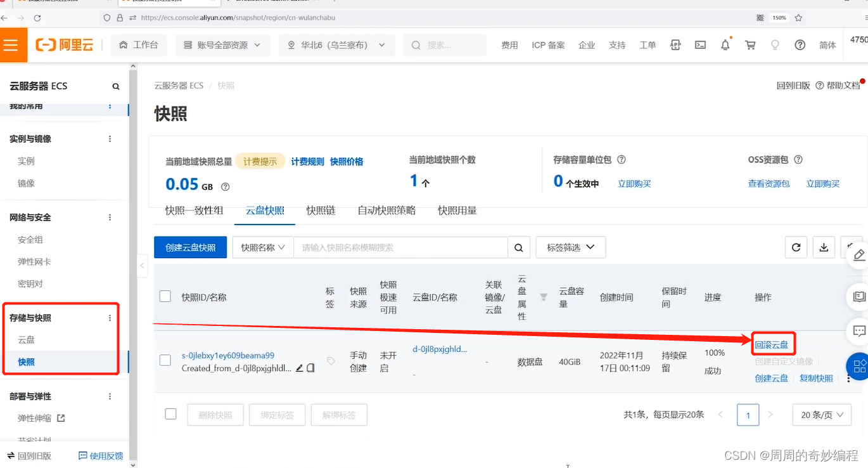Open 使用反馈 feedback link
868x468 pixels.
[101, 456]
